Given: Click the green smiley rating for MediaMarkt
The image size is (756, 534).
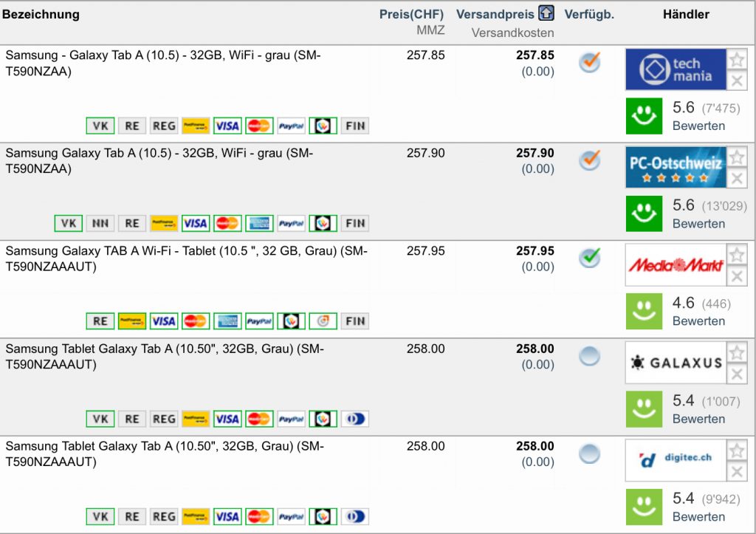Looking at the screenshot, I should 645,311.
